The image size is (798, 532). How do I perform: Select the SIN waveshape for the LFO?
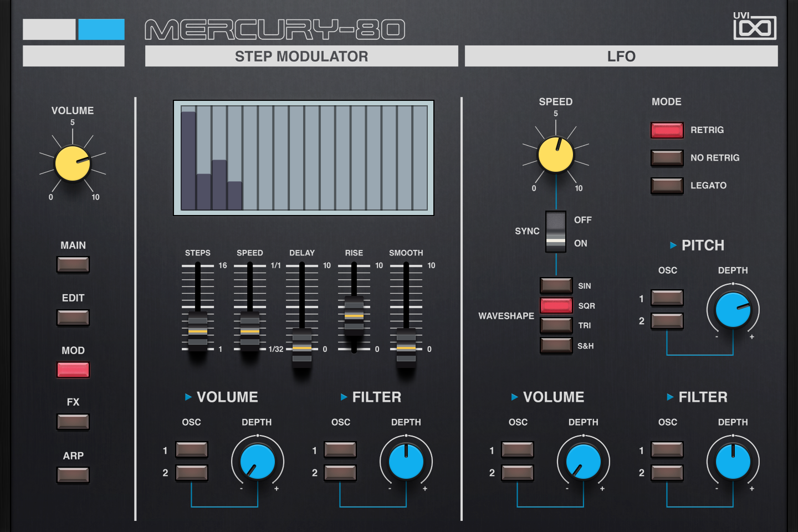tap(556, 285)
